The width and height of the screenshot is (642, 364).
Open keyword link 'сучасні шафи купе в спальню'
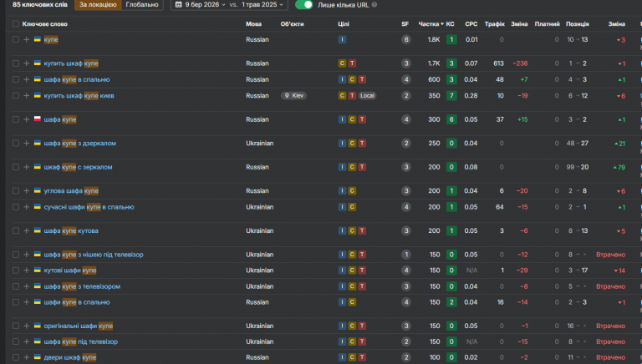pyautogui.click(x=89, y=207)
